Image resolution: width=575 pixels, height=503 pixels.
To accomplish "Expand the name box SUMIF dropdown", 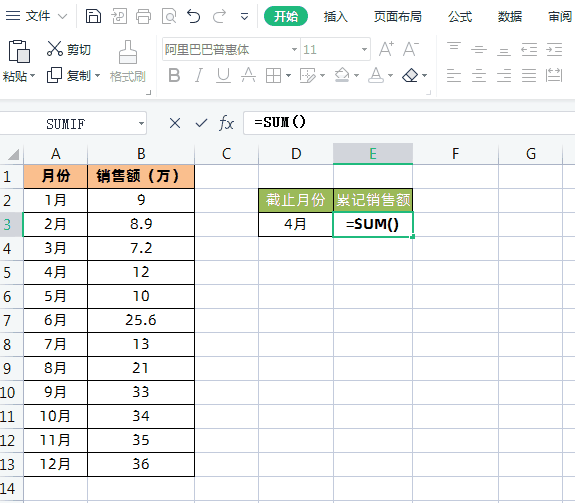I will point(141,124).
